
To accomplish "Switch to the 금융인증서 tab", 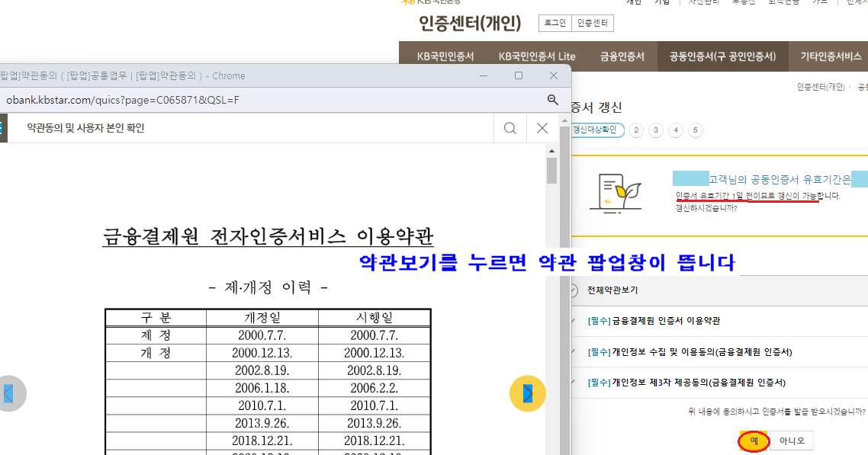I will (622, 56).
